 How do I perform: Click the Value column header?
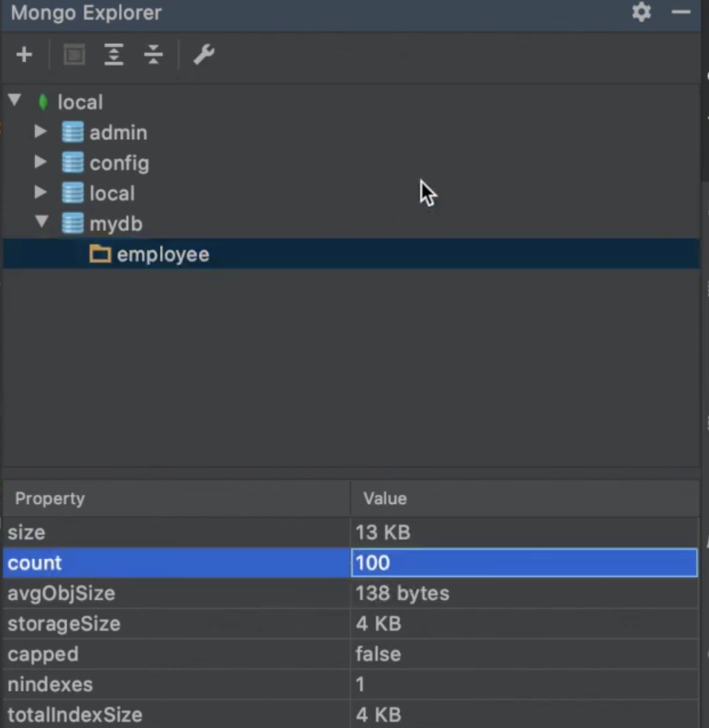pyautogui.click(x=384, y=499)
